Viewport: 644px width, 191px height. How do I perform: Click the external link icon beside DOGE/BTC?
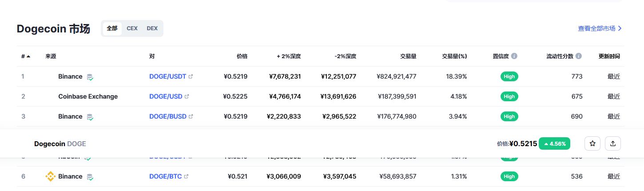click(x=186, y=176)
